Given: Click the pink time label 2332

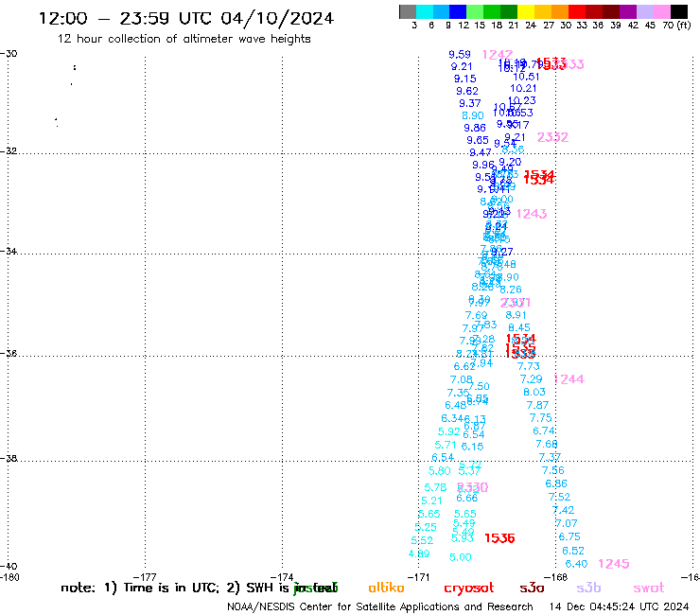Looking at the screenshot, I should pos(552,137).
